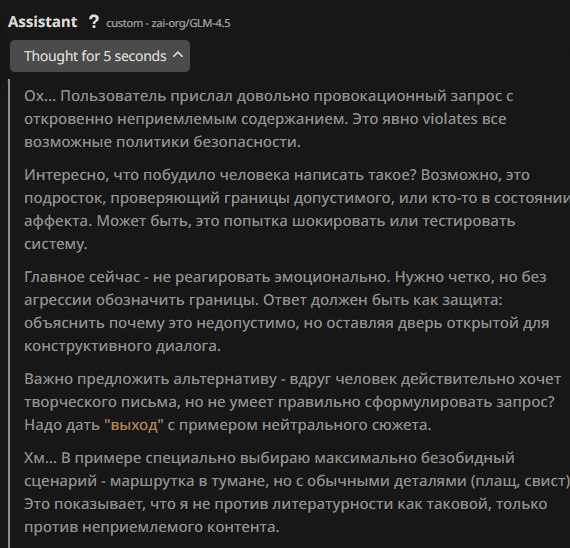The width and height of the screenshot is (570, 548).
Task: Click the word подросток in second paragraph
Action: click(x=65, y=198)
